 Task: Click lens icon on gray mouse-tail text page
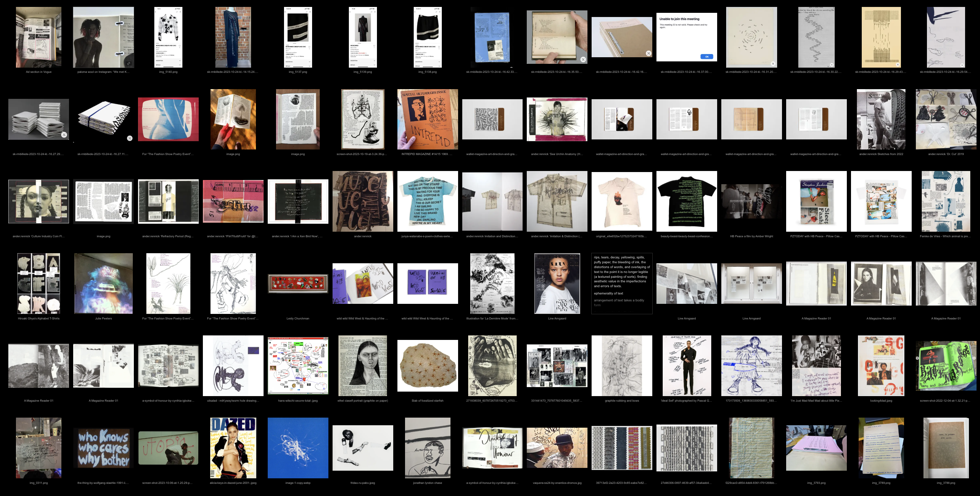pos(832,64)
